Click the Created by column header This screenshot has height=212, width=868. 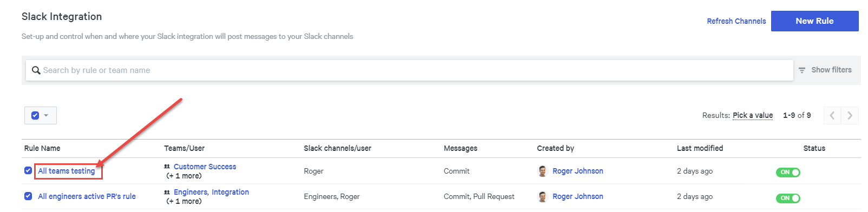[x=555, y=148]
